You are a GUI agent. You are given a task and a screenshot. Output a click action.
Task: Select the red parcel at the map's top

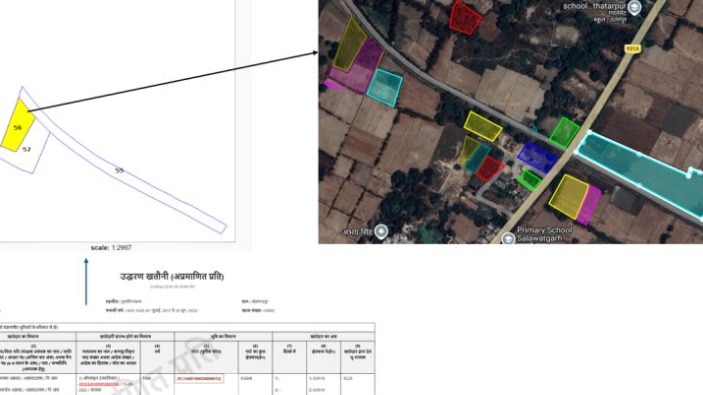pyautogui.click(x=465, y=18)
